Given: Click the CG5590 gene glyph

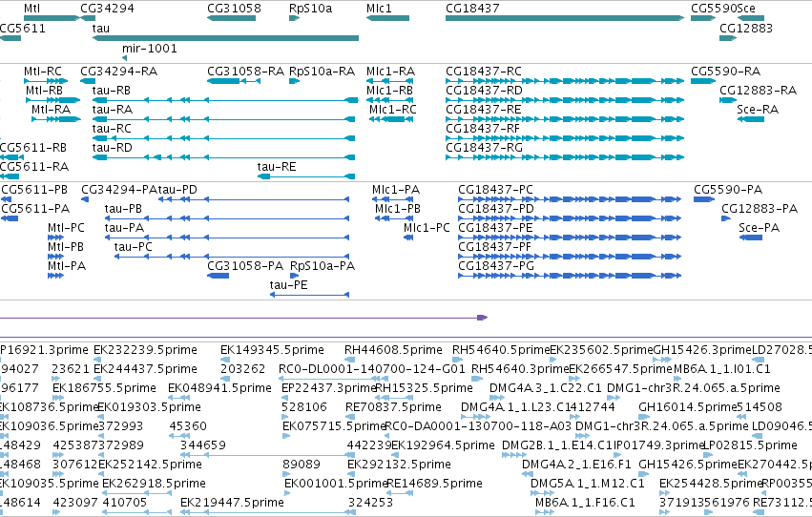Looking at the screenshot, I should [x=703, y=18].
